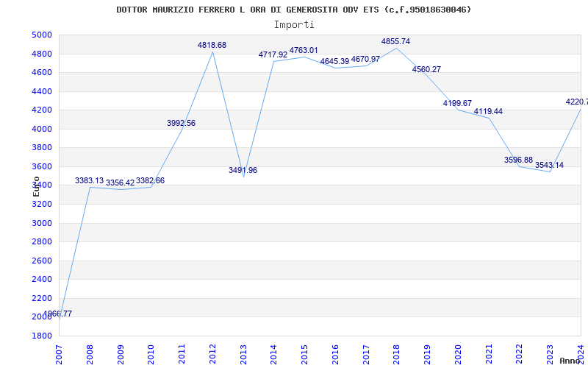Select data label 3543.14
The image size is (588, 368).
(549, 165)
